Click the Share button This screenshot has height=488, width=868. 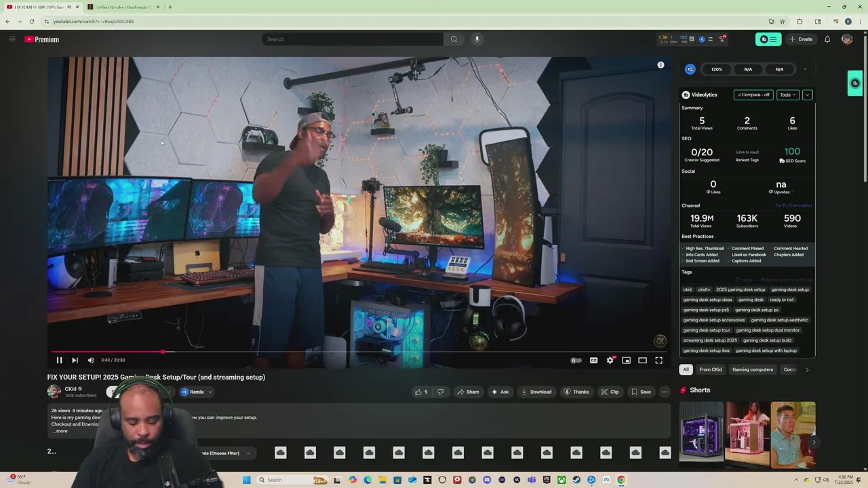[468, 392]
